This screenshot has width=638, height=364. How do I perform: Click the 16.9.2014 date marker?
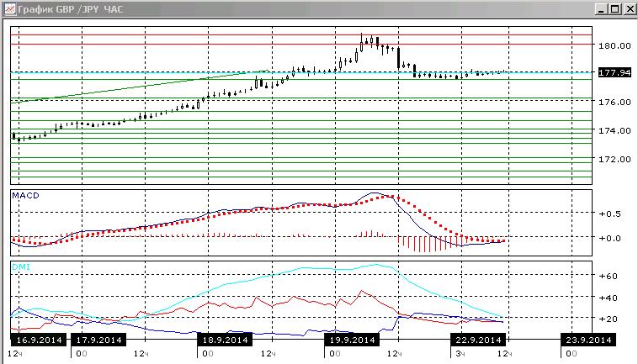pos(39,340)
